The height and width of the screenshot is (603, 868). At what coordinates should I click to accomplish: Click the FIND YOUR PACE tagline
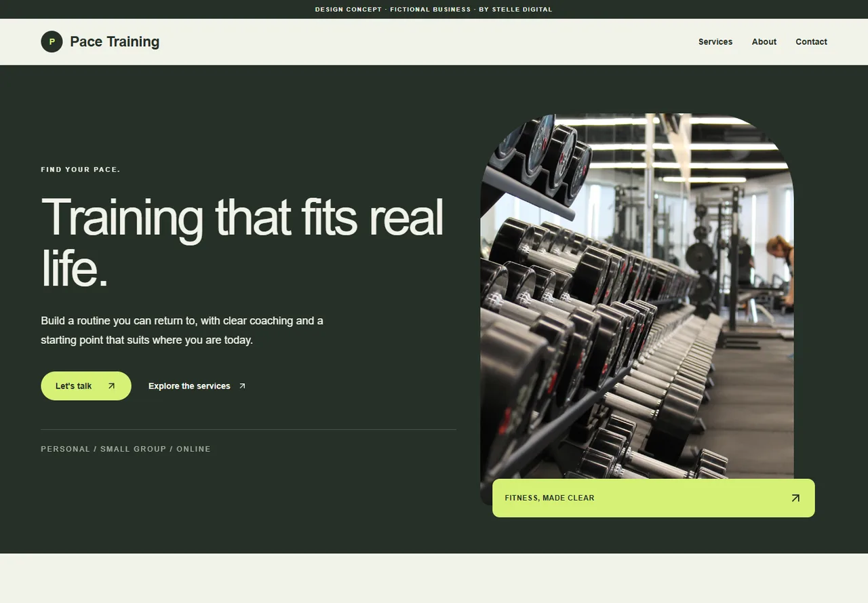81,170
